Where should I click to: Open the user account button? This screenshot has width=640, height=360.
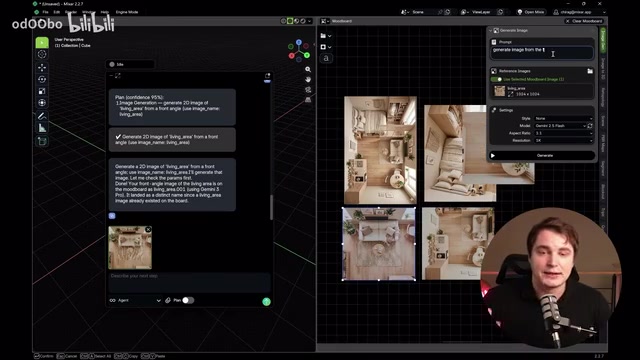(x=579, y=12)
